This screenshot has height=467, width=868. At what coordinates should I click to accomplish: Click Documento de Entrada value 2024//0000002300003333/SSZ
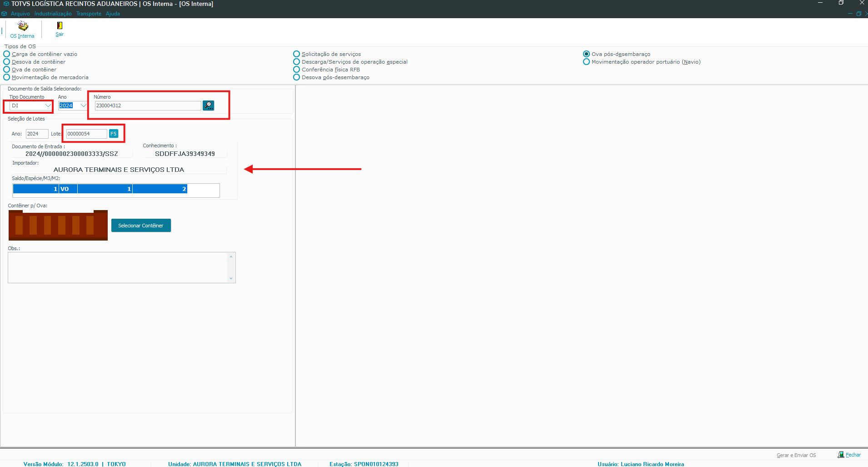point(72,154)
